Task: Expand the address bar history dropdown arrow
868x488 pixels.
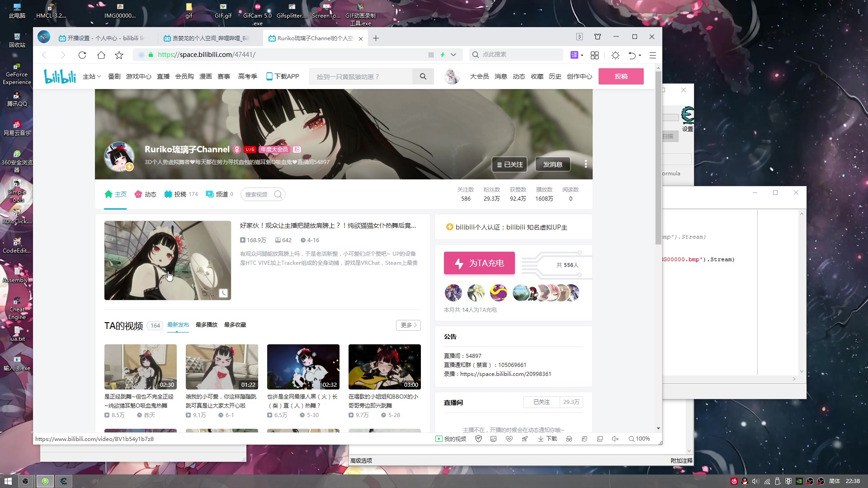Action: pos(453,55)
